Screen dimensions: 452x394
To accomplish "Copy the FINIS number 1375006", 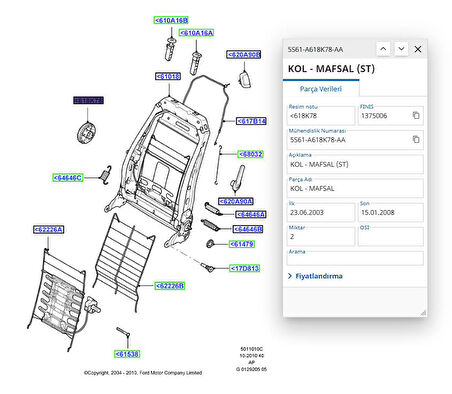I will tap(416, 115).
